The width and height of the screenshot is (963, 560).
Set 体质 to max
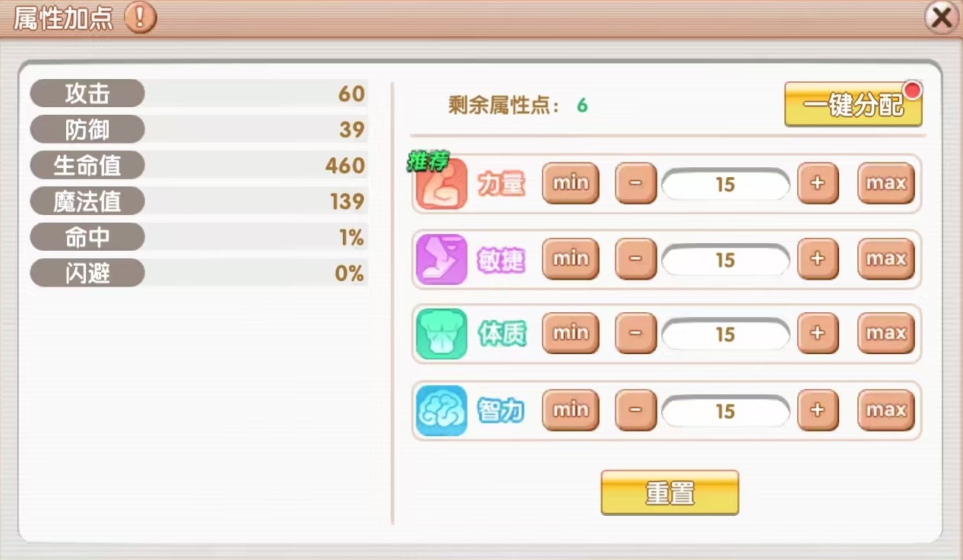885,334
